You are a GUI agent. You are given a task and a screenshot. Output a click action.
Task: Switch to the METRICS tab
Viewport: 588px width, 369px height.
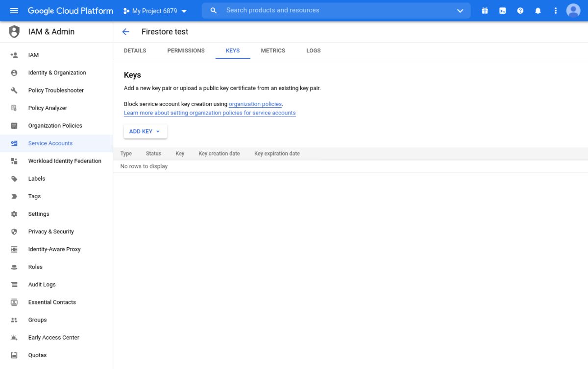pos(273,50)
